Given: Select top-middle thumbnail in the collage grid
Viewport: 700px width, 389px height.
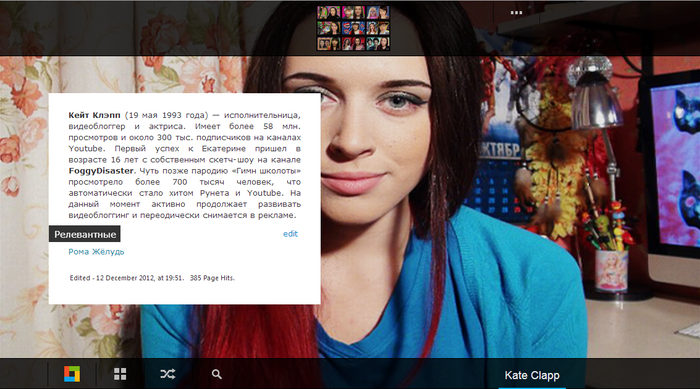Looking at the screenshot, I should 353,13.
